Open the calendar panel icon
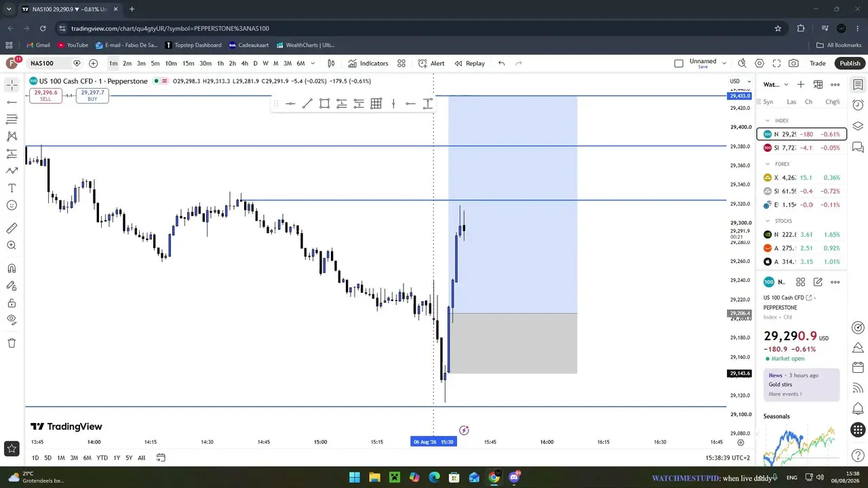Screen dimensions: 868x488 [x=858, y=367]
